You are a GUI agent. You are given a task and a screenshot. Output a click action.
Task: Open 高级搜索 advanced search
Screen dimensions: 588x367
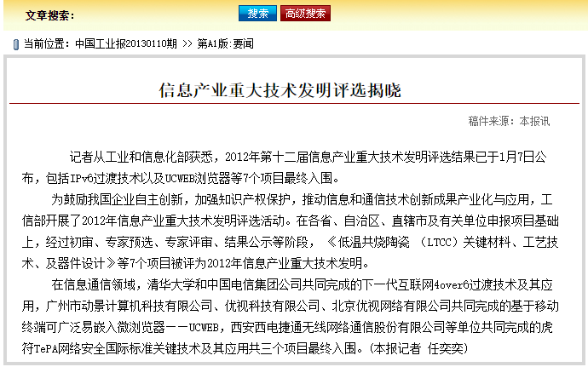point(304,14)
